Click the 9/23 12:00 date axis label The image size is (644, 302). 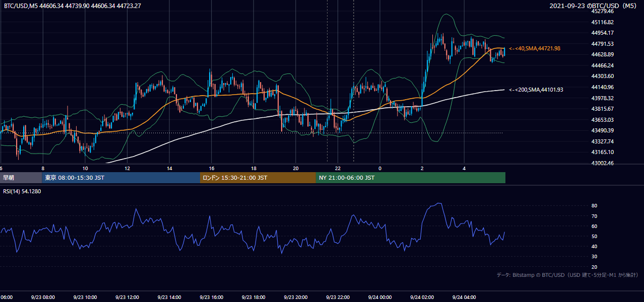click(127, 297)
